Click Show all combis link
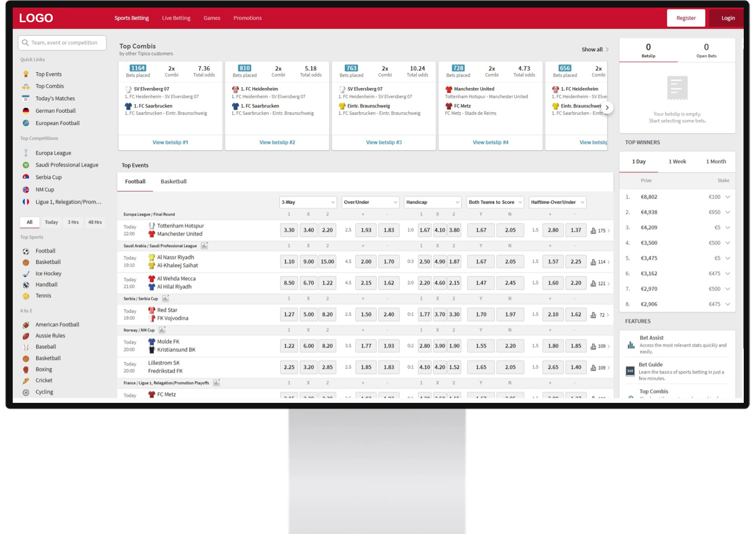756x534 pixels. [x=595, y=50]
